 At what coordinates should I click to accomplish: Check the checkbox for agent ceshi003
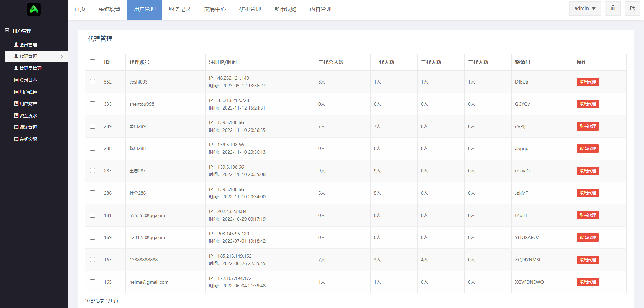92,82
